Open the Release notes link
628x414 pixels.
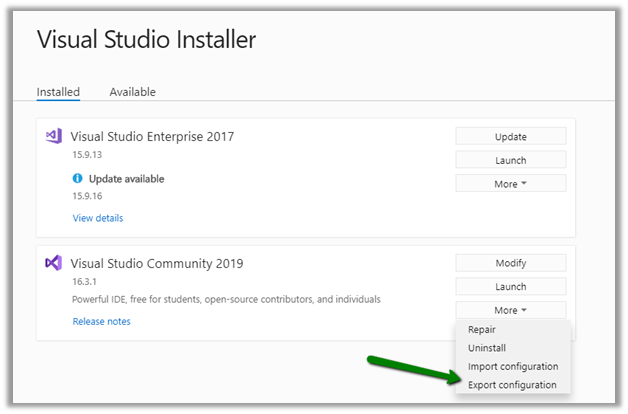point(101,321)
